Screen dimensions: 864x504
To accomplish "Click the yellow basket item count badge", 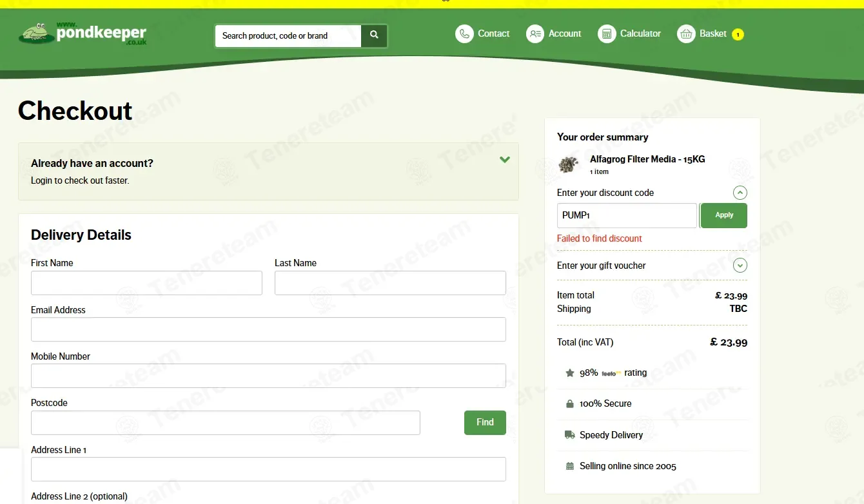I will coord(738,35).
